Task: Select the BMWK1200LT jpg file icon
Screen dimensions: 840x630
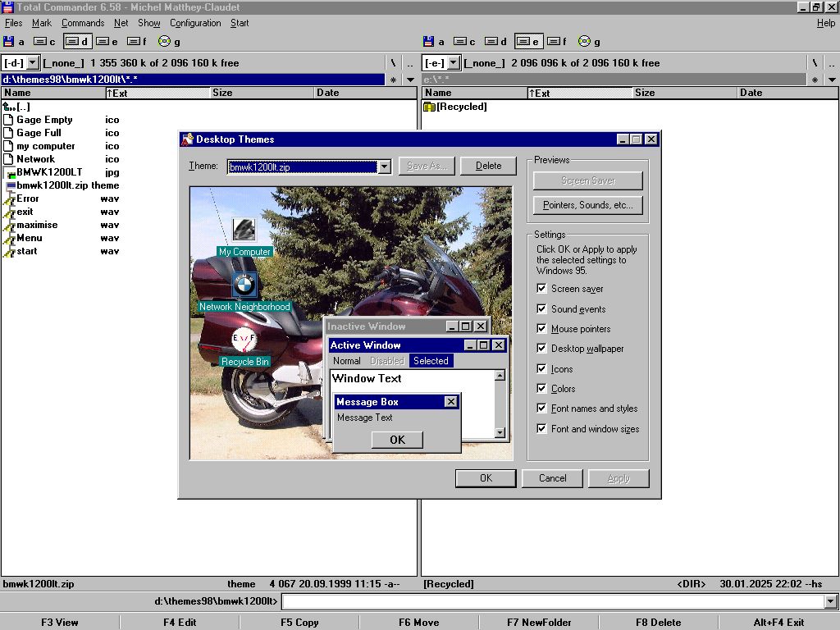Action: [10, 172]
